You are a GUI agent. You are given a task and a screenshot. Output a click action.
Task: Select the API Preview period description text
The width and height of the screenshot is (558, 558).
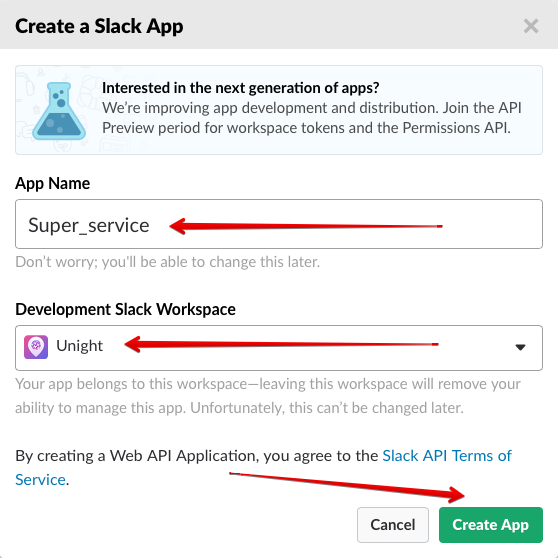click(312, 118)
